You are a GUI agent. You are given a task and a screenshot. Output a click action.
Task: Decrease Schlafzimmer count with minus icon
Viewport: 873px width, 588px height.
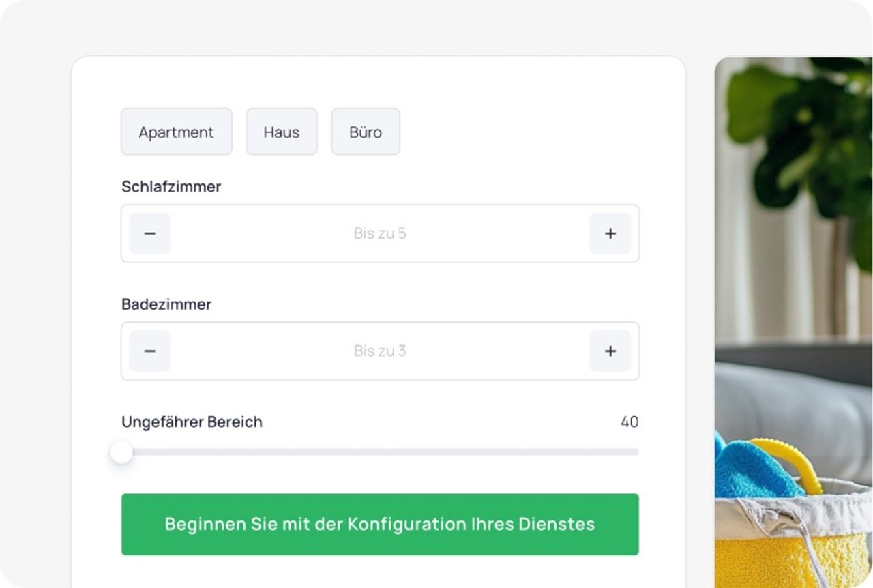click(150, 233)
